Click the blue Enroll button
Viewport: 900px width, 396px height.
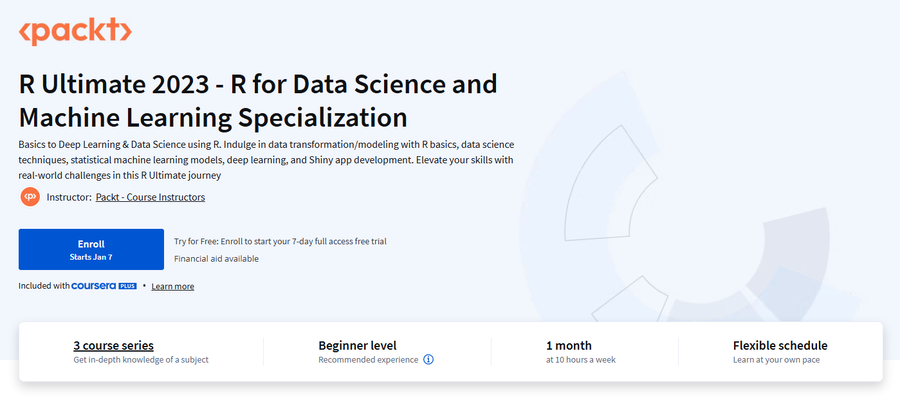(91, 249)
